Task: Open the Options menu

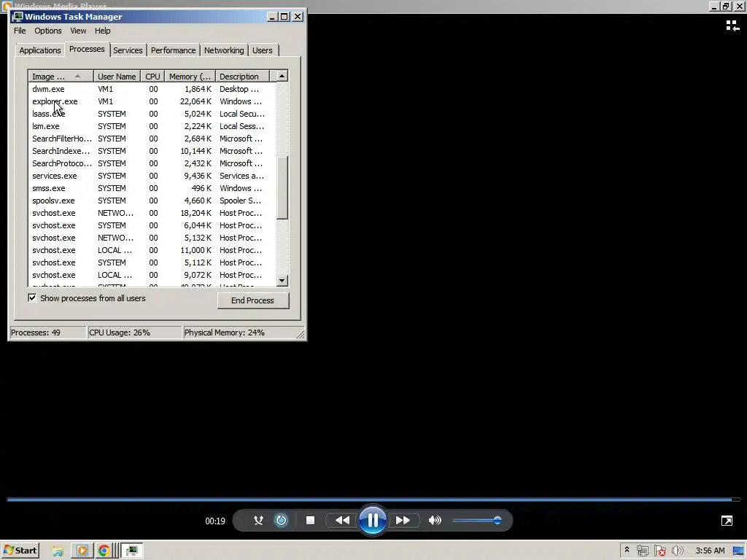Action: [47, 31]
